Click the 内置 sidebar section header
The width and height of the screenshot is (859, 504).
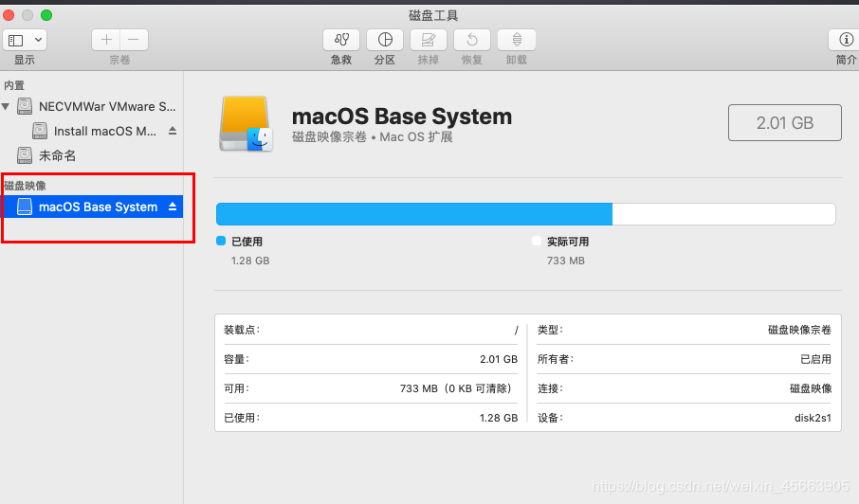[x=14, y=85]
